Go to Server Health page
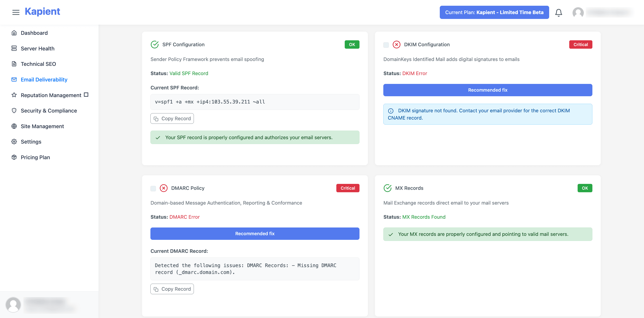 click(37, 48)
